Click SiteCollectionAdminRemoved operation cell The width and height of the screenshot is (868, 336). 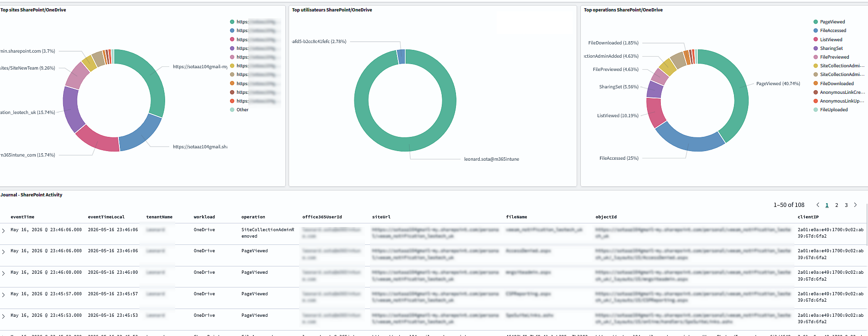pyautogui.click(x=268, y=233)
